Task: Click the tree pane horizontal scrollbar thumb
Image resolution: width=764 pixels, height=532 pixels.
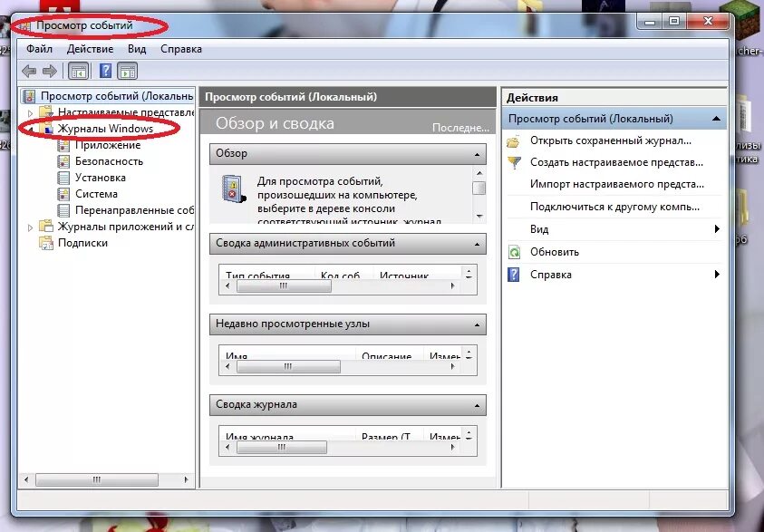Action: [97, 479]
